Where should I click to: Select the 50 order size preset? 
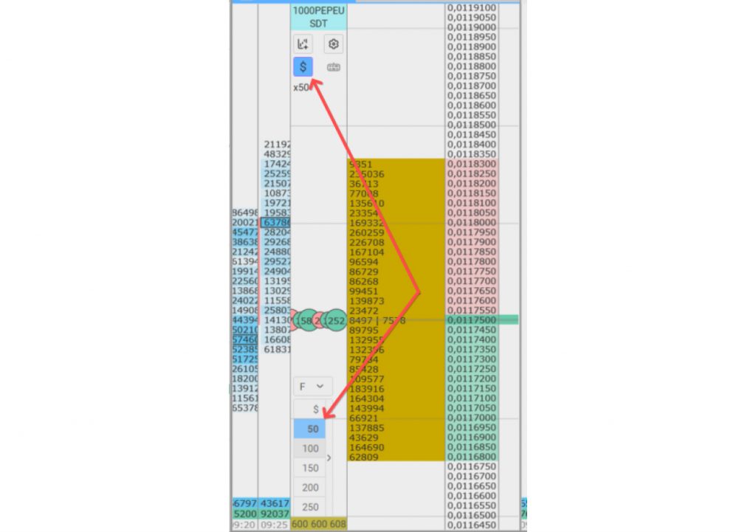312,429
